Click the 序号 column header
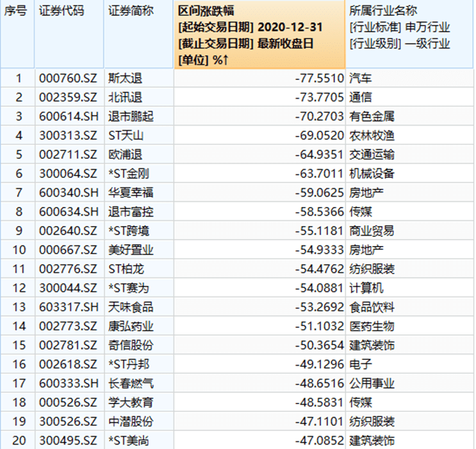Screen dimensions: 476x449 click(x=16, y=12)
